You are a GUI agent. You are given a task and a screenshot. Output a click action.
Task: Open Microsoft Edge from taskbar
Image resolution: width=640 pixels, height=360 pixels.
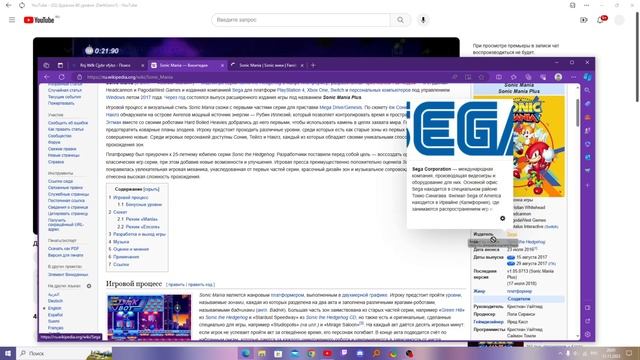pyautogui.click(x=245, y=353)
